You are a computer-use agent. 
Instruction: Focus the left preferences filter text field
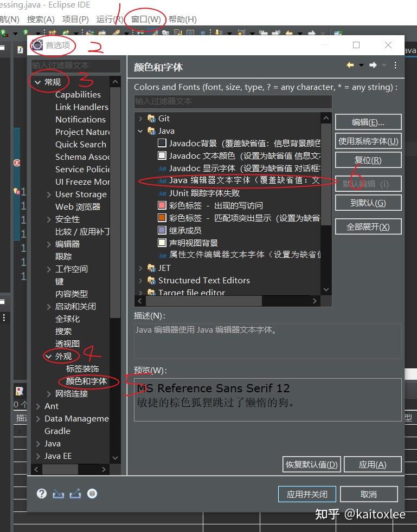tap(75, 65)
